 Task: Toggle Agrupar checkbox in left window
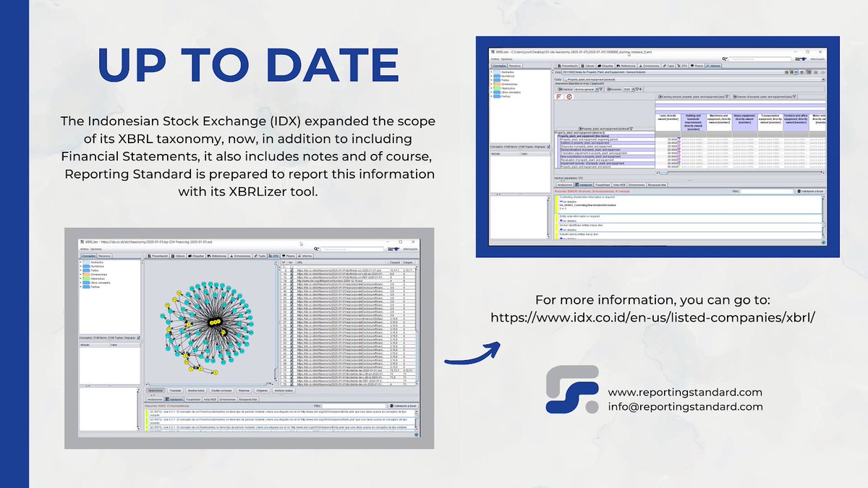tap(138, 338)
